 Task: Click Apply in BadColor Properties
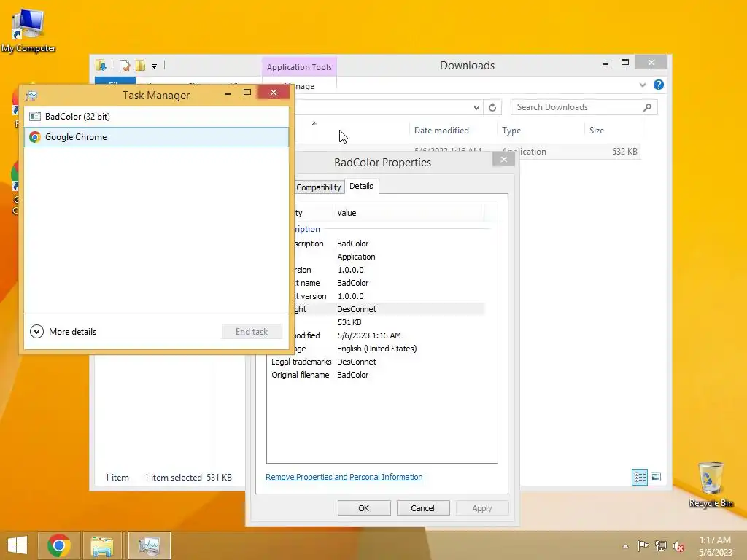pos(482,508)
